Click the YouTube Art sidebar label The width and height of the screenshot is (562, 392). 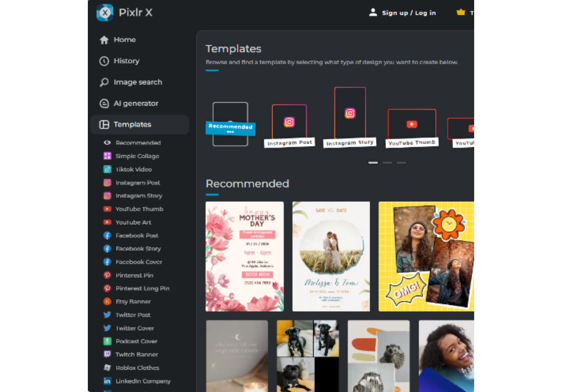(133, 222)
